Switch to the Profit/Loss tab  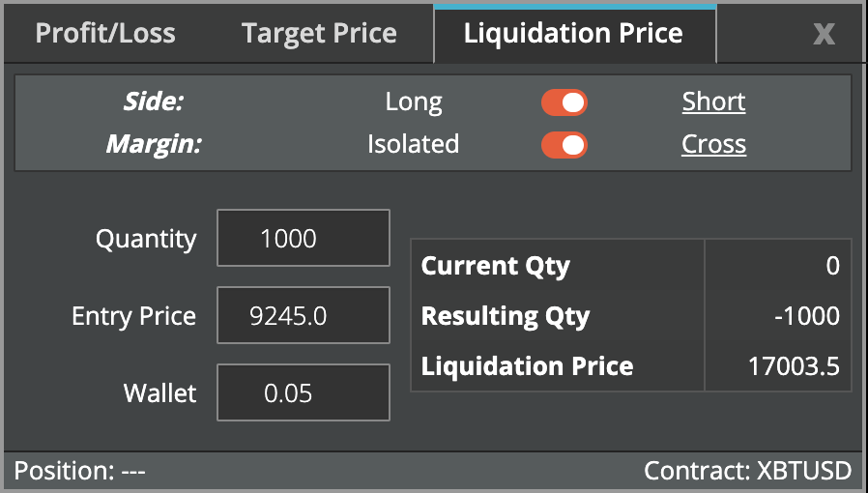[x=105, y=34]
